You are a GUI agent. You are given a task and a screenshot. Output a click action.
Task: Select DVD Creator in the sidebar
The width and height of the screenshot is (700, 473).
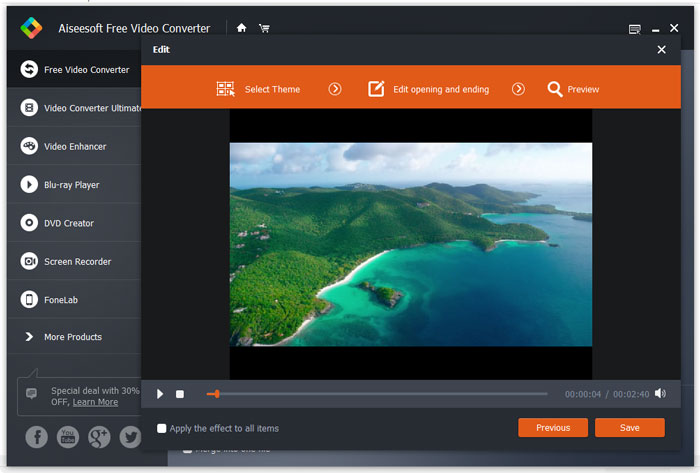point(75,223)
